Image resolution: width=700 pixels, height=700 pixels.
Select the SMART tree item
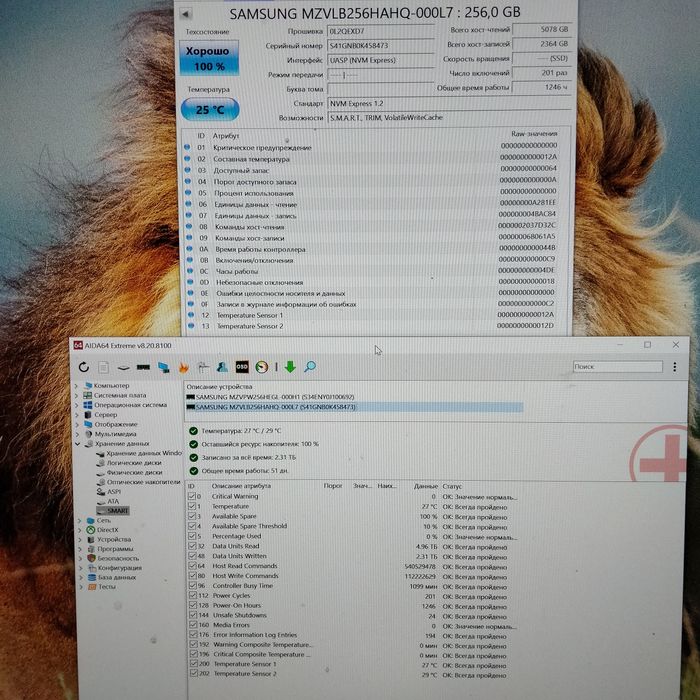click(x=113, y=511)
